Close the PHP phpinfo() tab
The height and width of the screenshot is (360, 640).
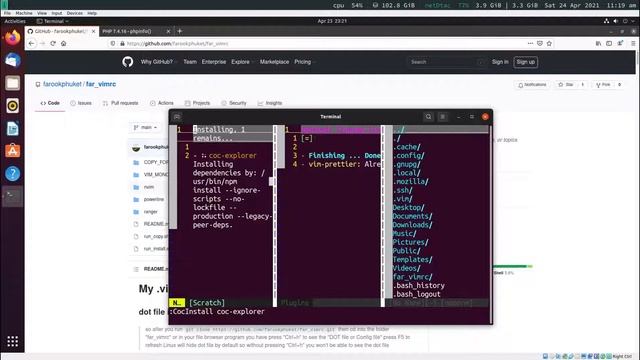[x=168, y=31]
